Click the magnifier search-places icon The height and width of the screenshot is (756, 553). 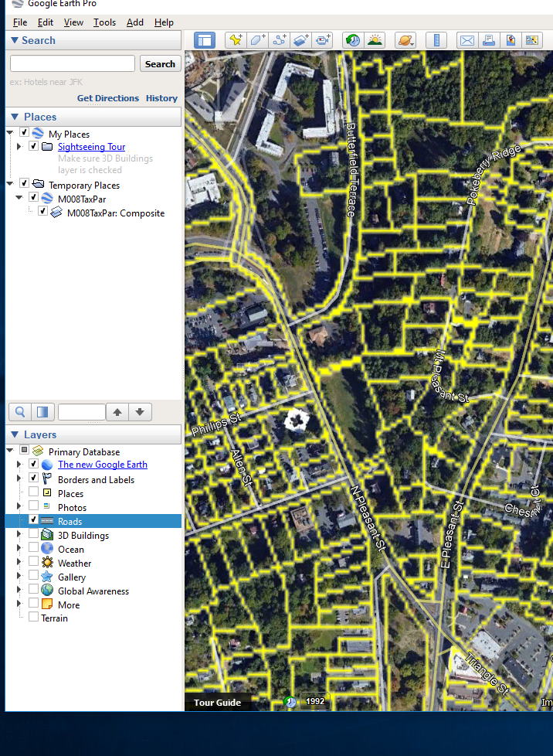pos(20,412)
